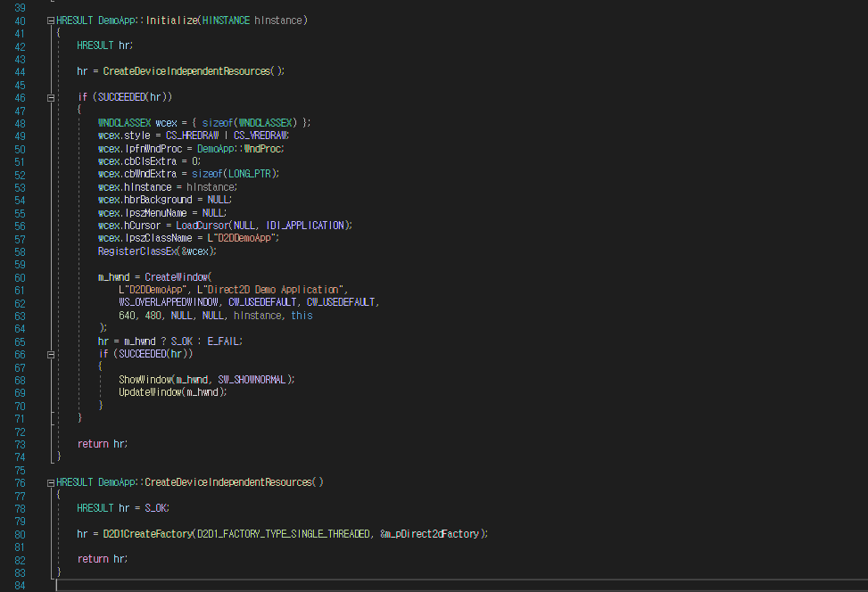Screen dimensions: 868x592
Task: Select the HINSTANCE type on line 40
Action: click(226, 21)
